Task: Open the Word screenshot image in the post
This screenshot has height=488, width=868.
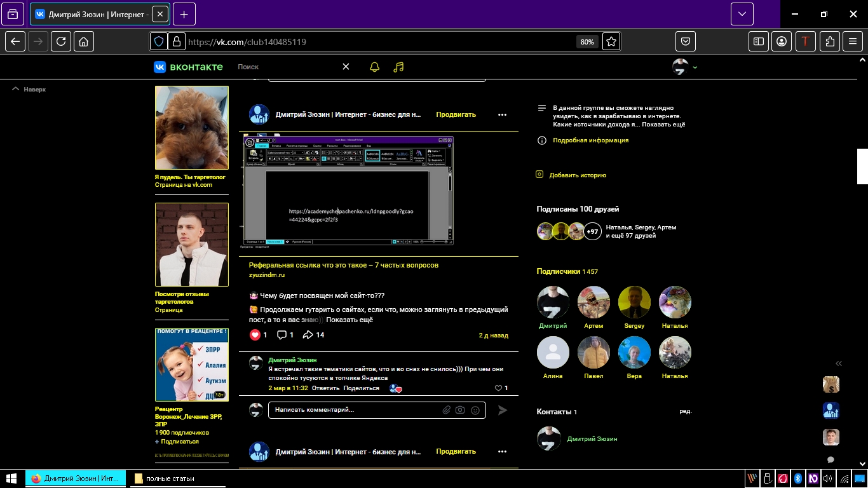Action: pyautogui.click(x=348, y=190)
